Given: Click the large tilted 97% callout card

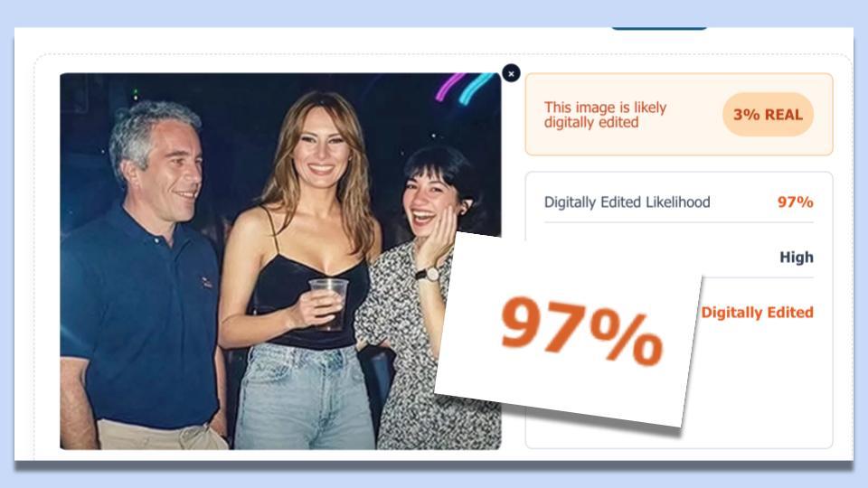Looking at the screenshot, I should click(x=568, y=330).
